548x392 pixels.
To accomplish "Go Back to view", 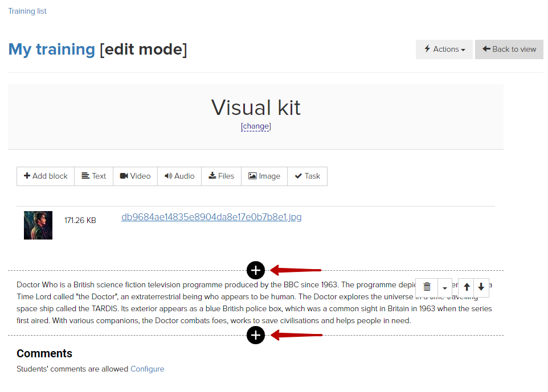I will tap(509, 49).
